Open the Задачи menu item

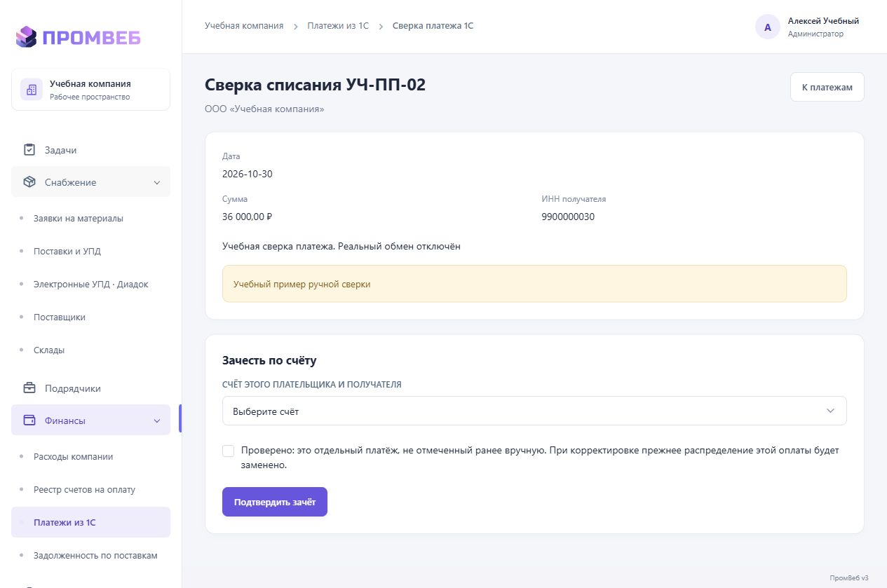(x=90, y=150)
